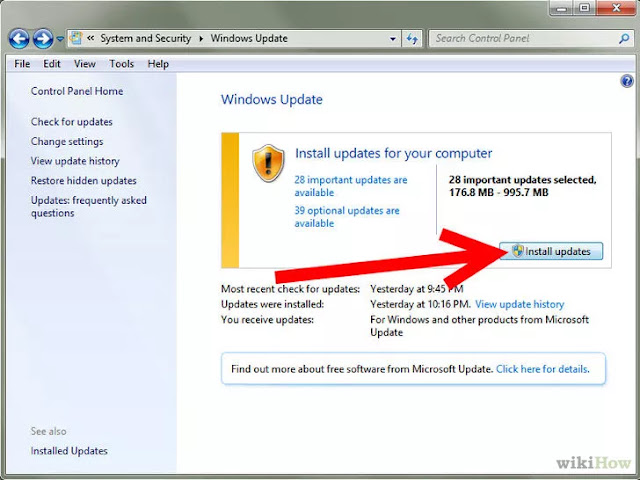Click System and Security in breadcrumb

tap(146, 38)
